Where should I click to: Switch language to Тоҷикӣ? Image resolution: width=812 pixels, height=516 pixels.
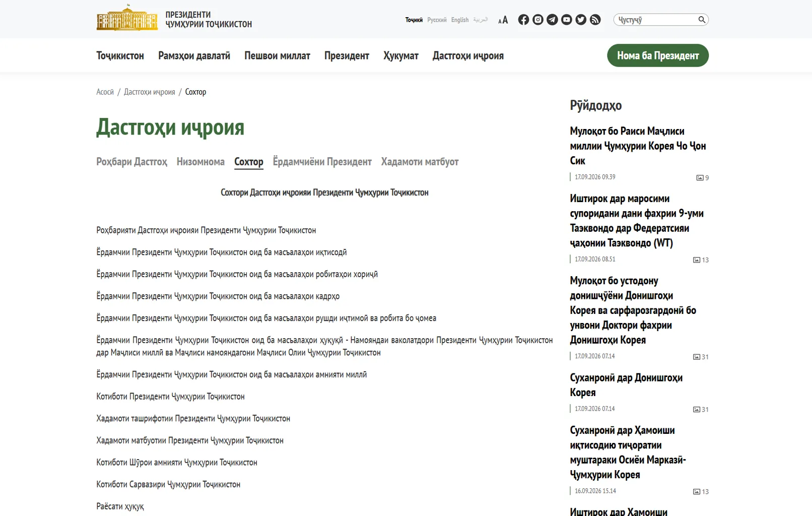[x=414, y=20]
